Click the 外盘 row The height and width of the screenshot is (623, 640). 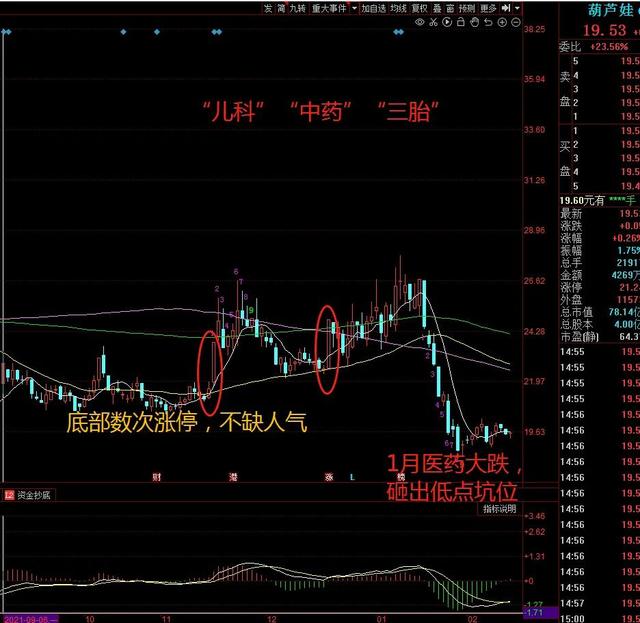click(x=599, y=300)
